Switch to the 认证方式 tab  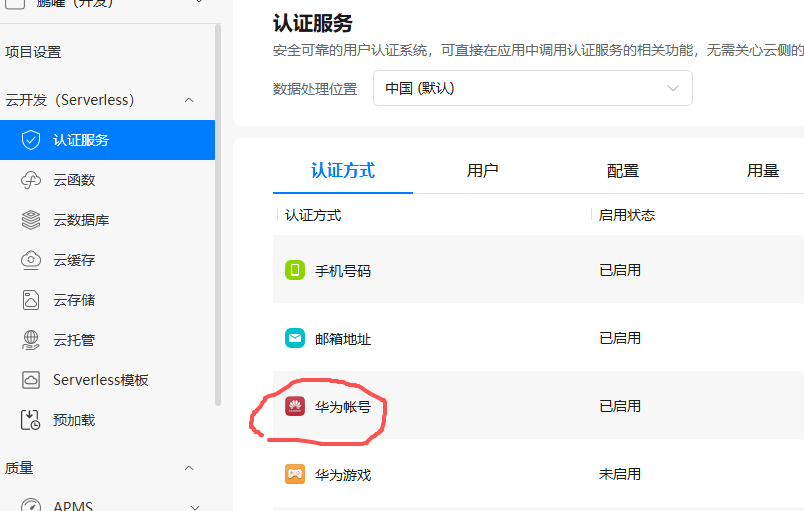tap(343, 171)
